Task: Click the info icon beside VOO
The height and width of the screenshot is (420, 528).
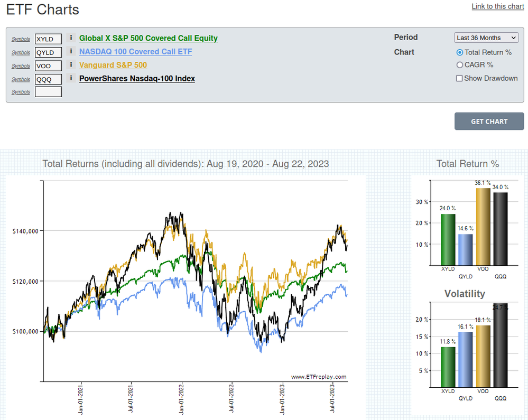Action: [x=71, y=65]
